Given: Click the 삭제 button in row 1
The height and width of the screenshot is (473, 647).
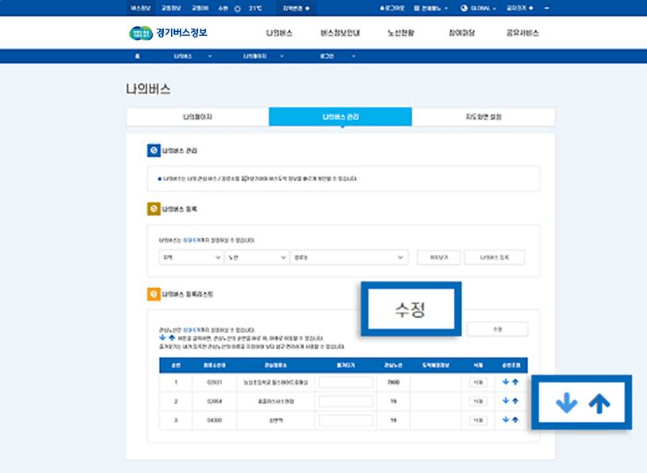Looking at the screenshot, I should [478, 382].
